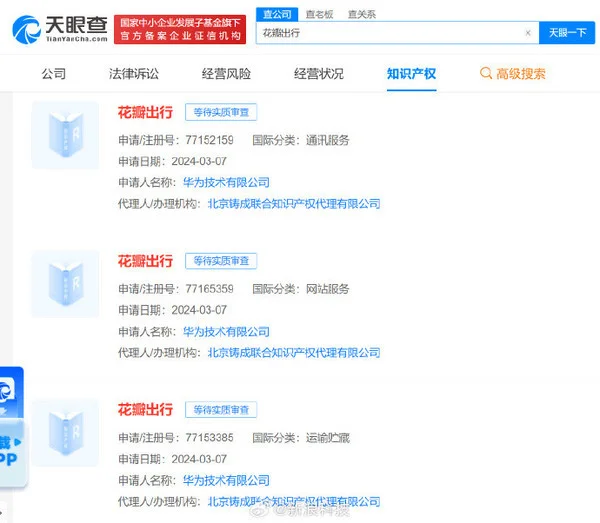Click the floating customer service icon at left edge

[8, 390]
